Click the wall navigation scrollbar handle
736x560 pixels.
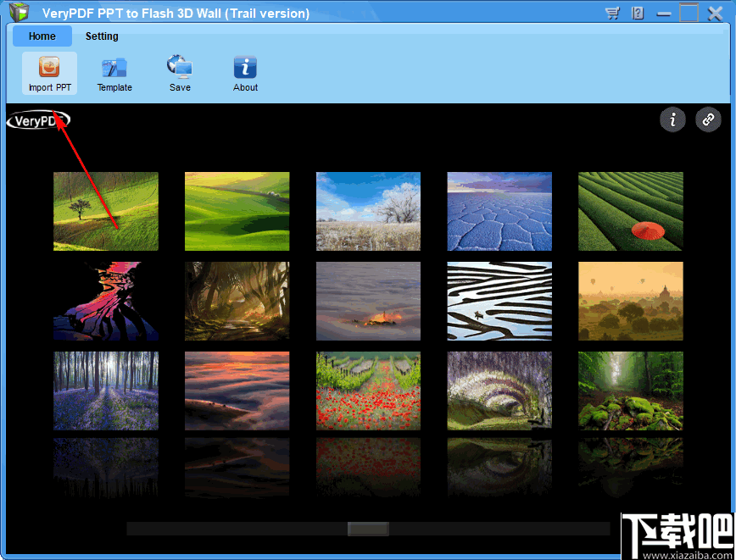pos(367,528)
